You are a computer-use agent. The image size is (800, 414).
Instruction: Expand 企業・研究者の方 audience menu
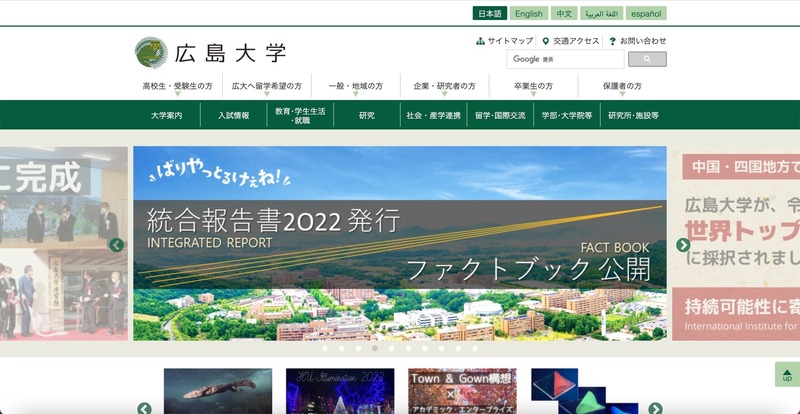click(444, 87)
